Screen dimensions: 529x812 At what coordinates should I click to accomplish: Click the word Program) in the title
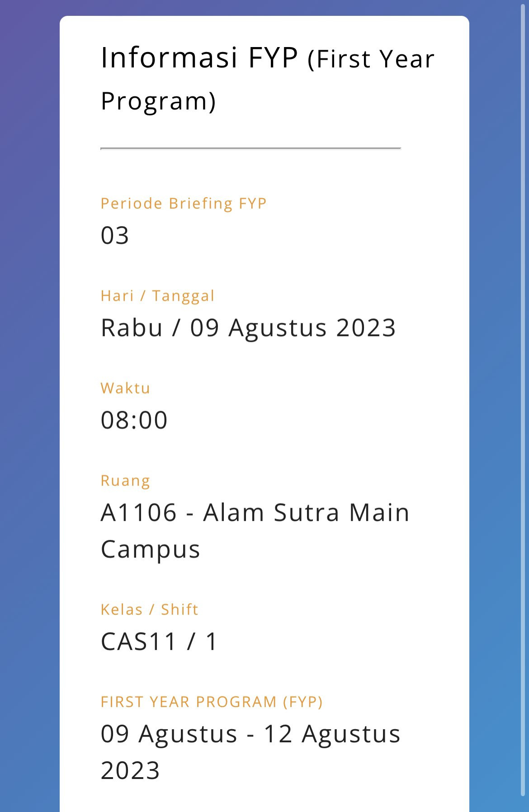tap(158, 101)
